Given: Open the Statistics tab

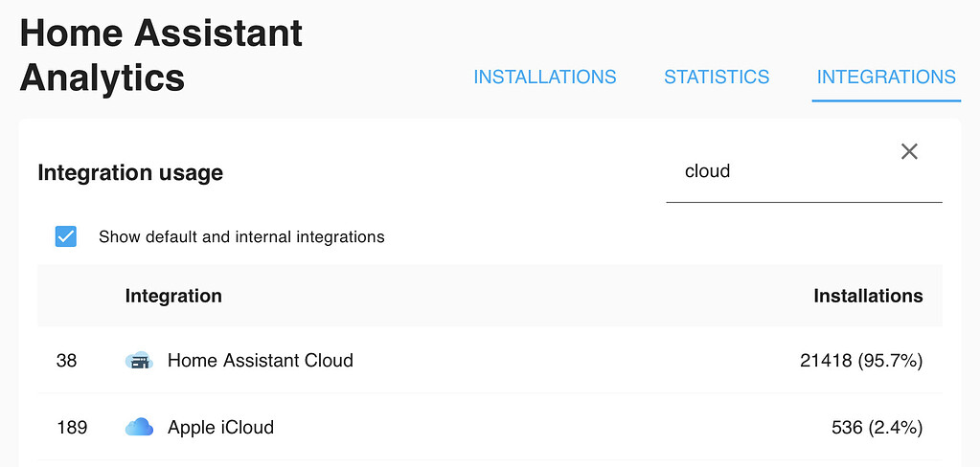Looking at the screenshot, I should tap(717, 78).
